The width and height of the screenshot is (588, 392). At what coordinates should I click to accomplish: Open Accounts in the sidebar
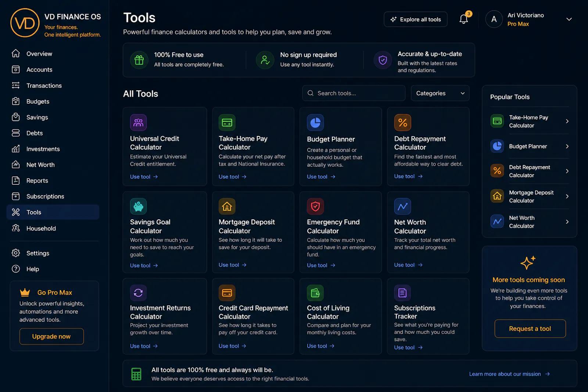pyautogui.click(x=53, y=69)
